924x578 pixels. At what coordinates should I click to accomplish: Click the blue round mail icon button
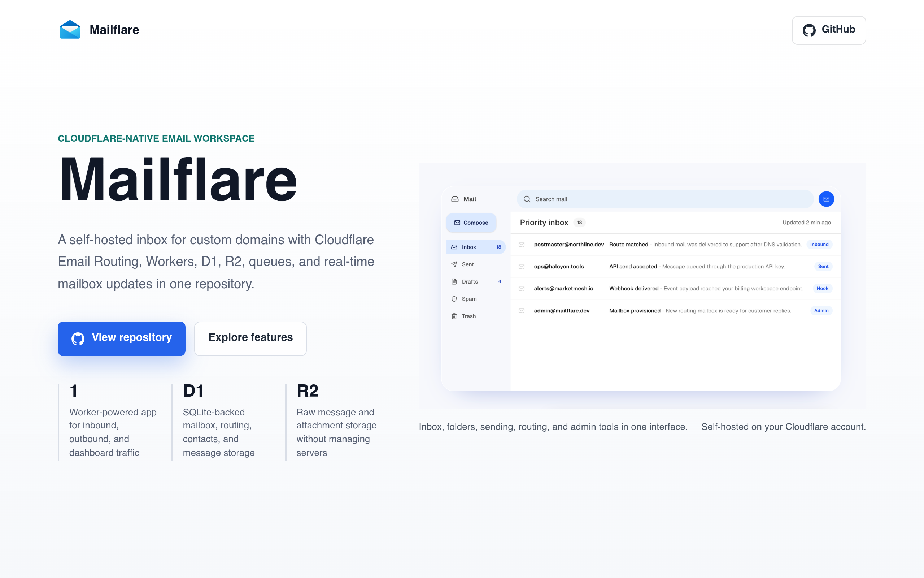tap(826, 199)
